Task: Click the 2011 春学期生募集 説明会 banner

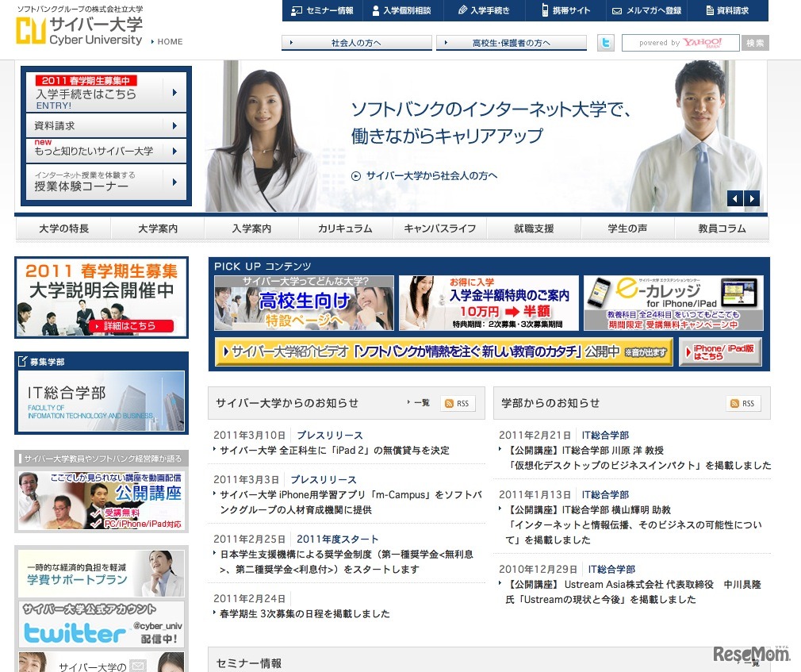Action: 102,298
